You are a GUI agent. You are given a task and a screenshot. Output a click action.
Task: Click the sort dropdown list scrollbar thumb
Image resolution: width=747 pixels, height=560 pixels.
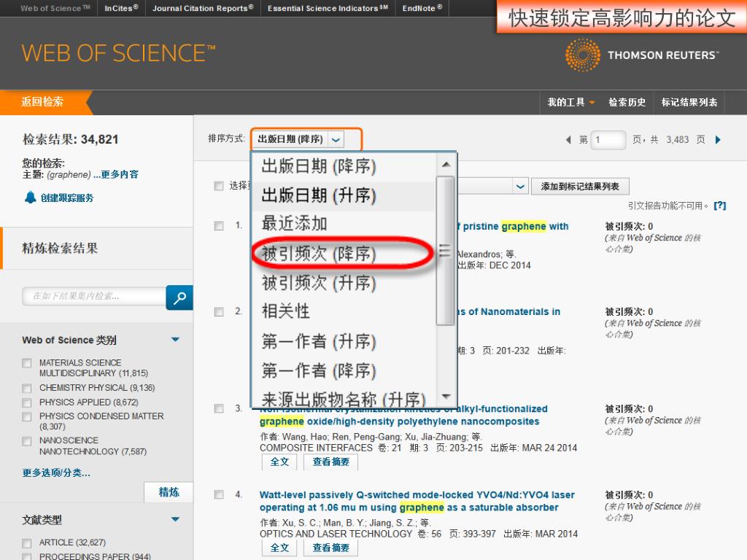coord(445,251)
